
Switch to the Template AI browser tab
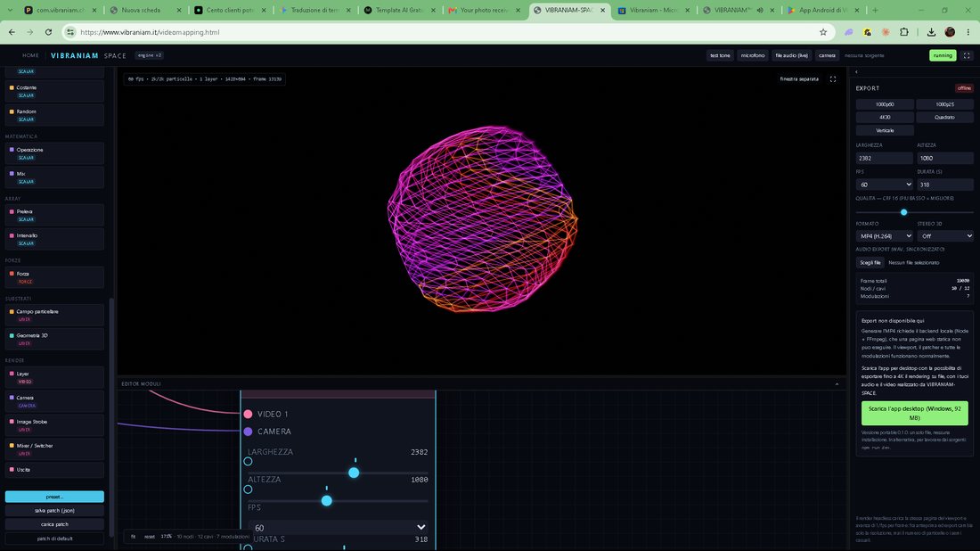pyautogui.click(x=399, y=10)
